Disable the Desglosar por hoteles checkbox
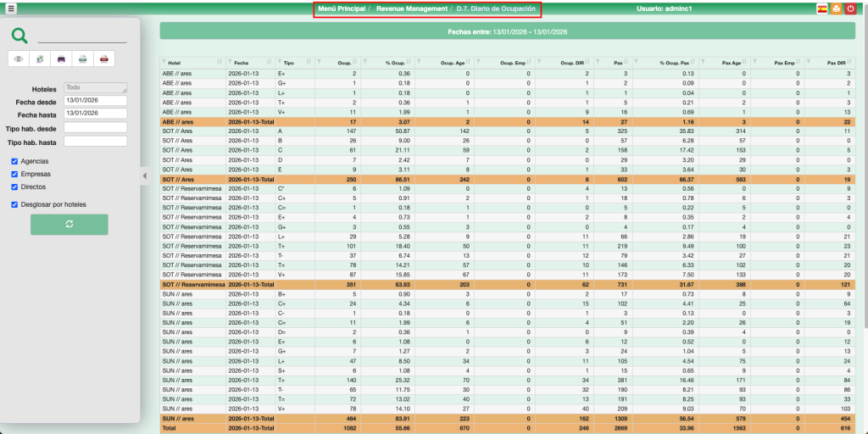The width and height of the screenshot is (868, 434). (14, 204)
